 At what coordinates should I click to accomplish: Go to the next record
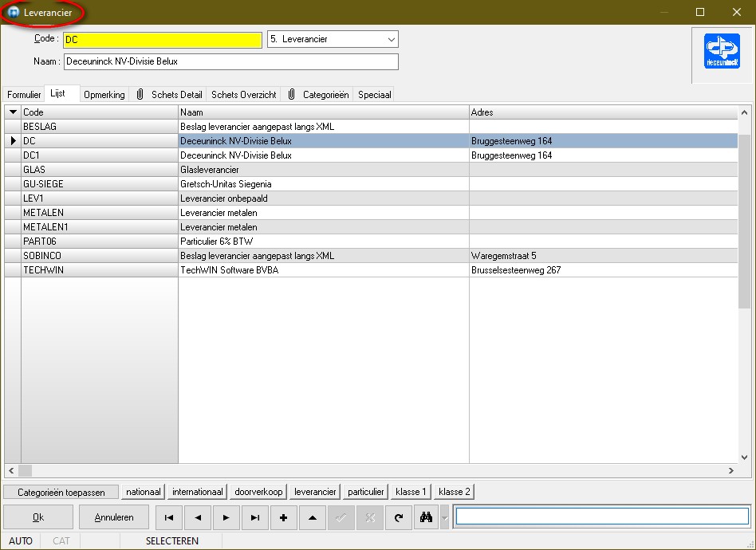click(226, 517)
